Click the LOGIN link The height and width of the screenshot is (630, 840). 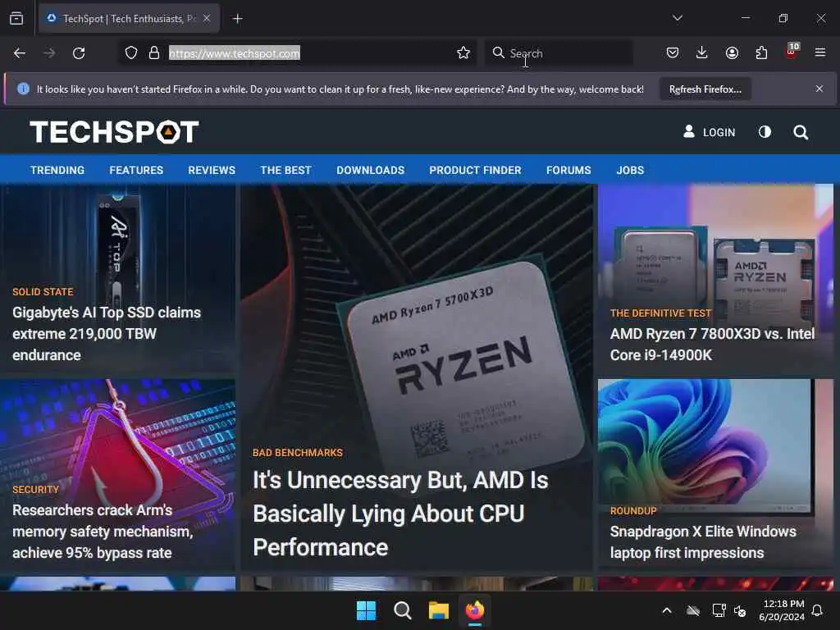(x=710, y=132)
